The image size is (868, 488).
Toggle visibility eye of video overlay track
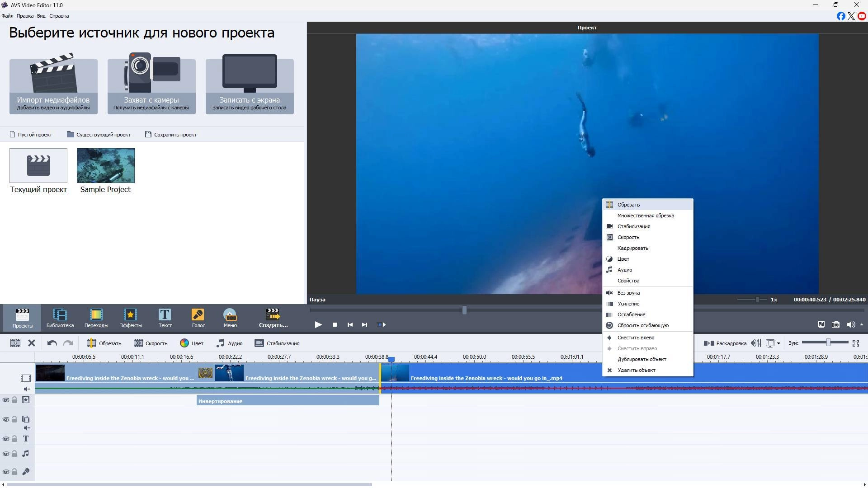pyautogui.click(x=6, y=419)
